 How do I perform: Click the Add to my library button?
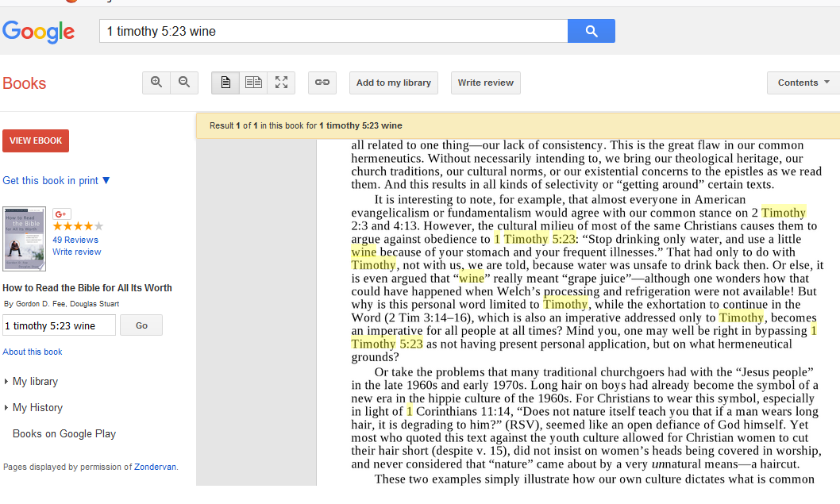394,83
